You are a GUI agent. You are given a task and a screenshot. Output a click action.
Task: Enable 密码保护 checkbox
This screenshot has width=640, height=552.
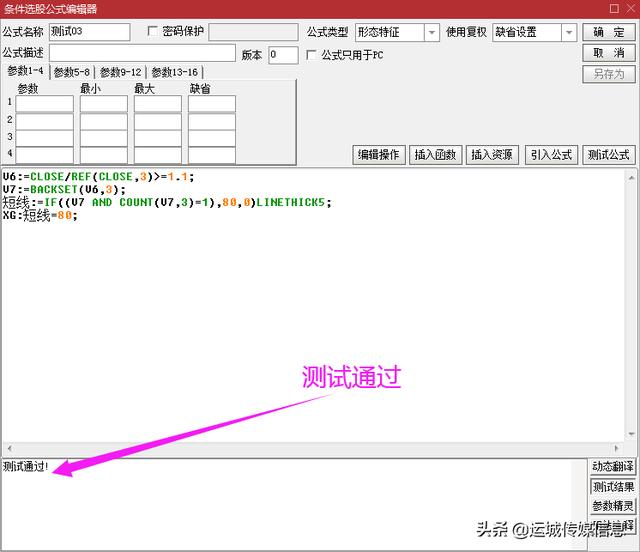click(152, 31)
